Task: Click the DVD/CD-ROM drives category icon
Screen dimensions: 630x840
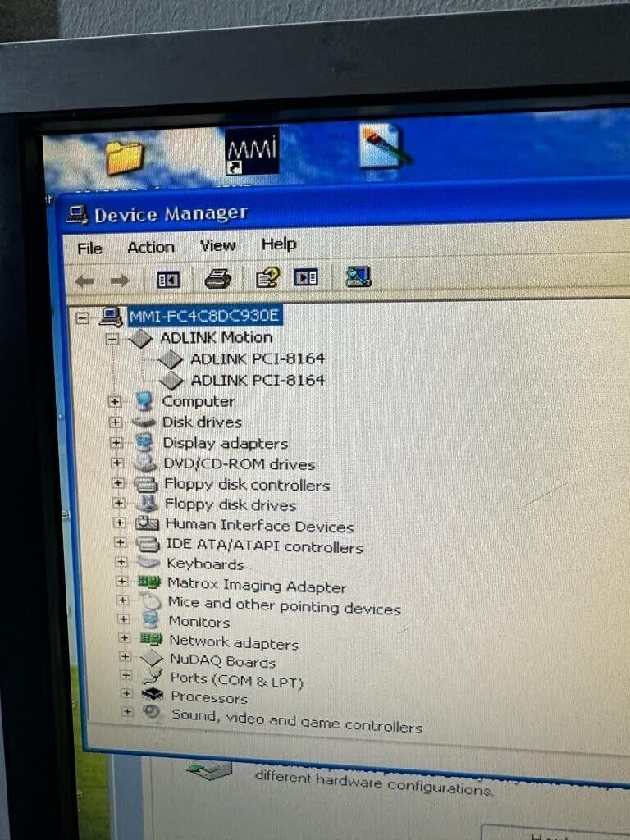Action: (x=145, y=463)
